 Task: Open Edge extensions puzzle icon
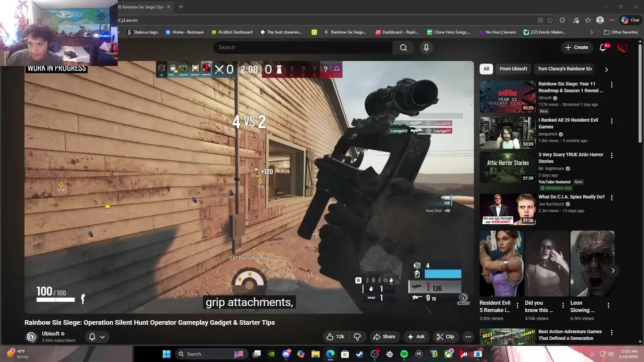click(562, 20)
